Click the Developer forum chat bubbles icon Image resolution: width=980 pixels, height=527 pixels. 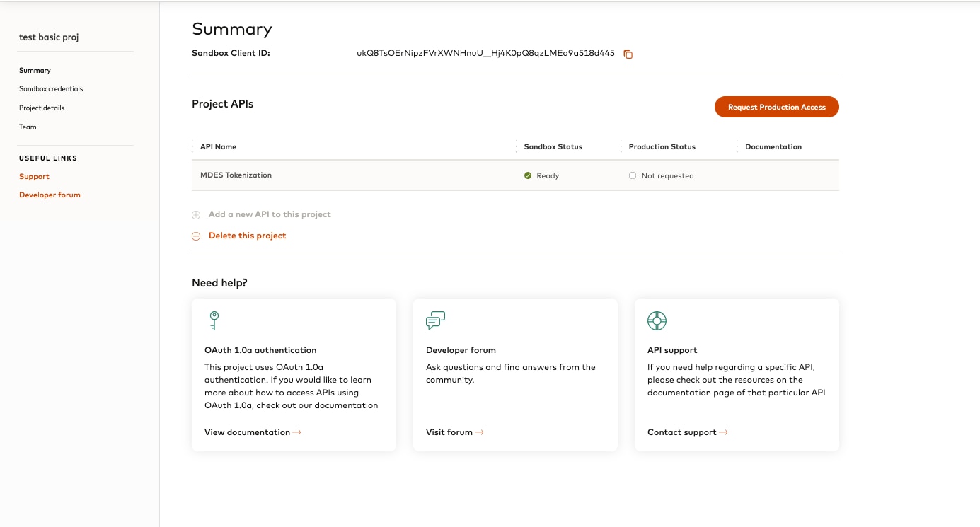[x=435, y=320]
